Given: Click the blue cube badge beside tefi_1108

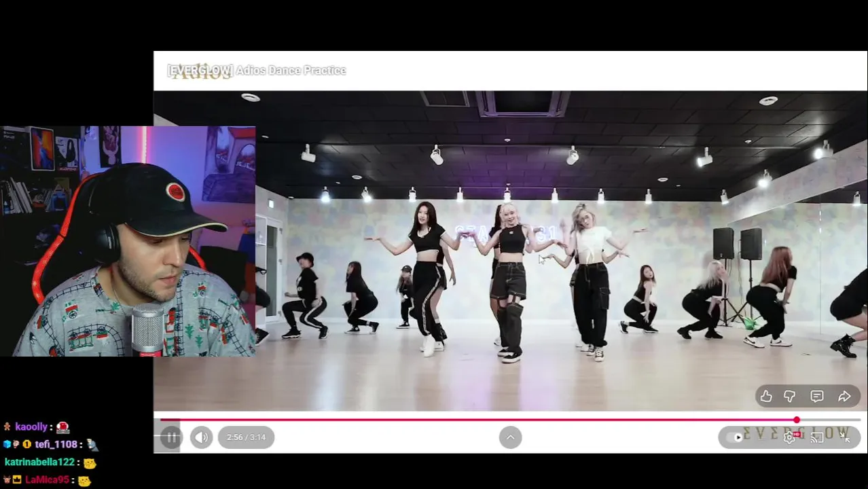Looking at the screenshot, I should pos(7,444).
